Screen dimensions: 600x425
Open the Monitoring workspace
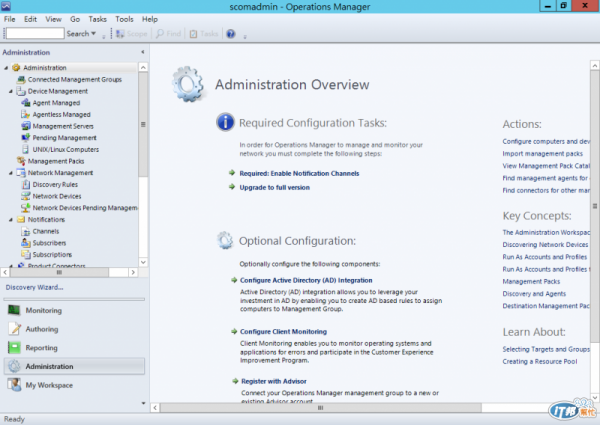click(x=75, y=310)
